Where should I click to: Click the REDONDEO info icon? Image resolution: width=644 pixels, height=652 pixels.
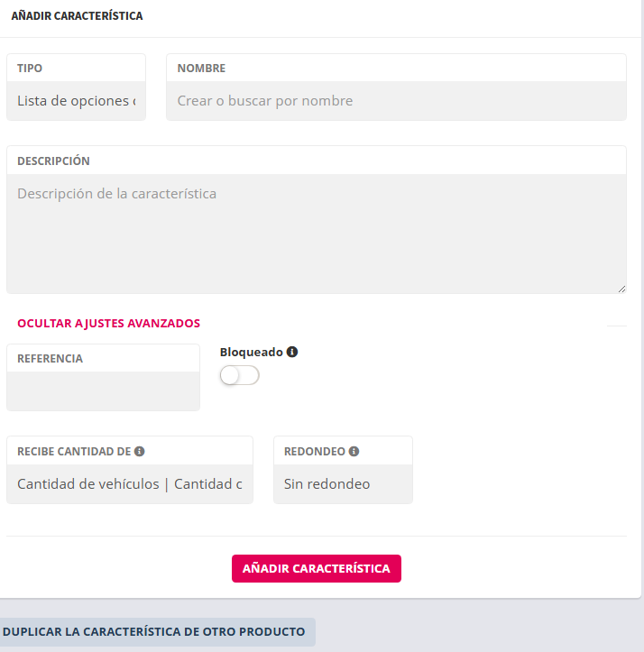[x=354, y=451]
